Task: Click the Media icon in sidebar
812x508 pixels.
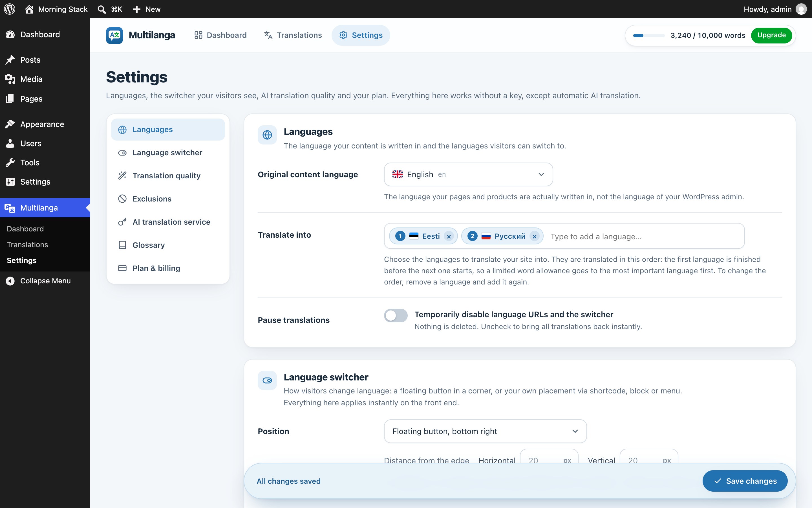Action: tap(10, 79)
